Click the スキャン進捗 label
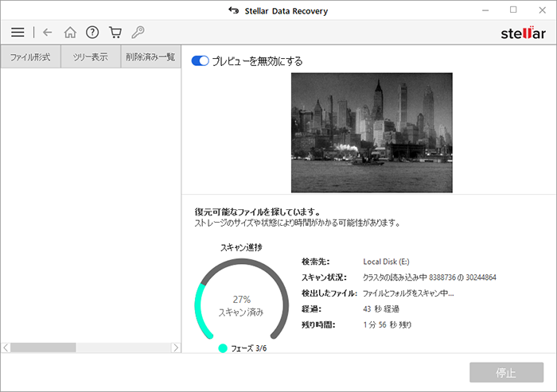This screenshot has height=392, width=557. point(241,247)
